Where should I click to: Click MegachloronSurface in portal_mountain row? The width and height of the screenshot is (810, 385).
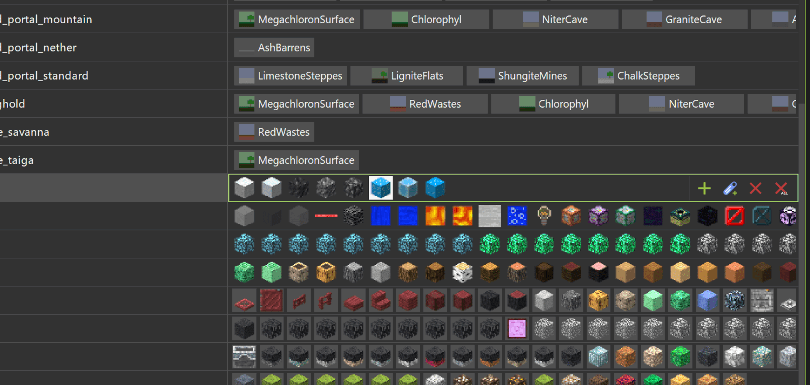pyautogui.click(x=297, y=20)
